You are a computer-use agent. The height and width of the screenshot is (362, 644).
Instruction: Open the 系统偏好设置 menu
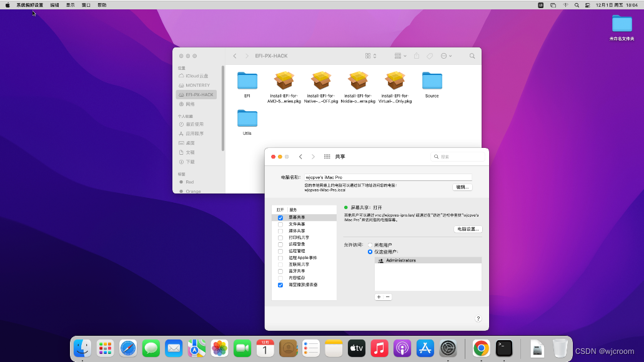(x=29, y=5)
